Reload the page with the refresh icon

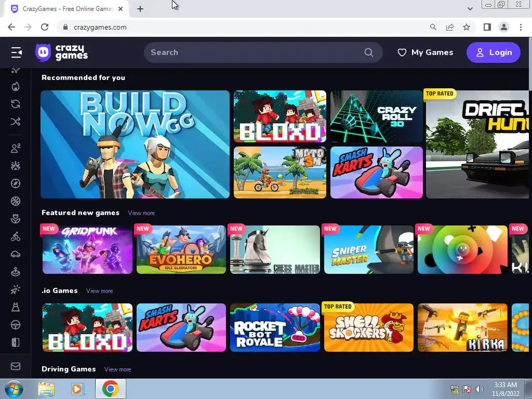[x=45, y=27]
